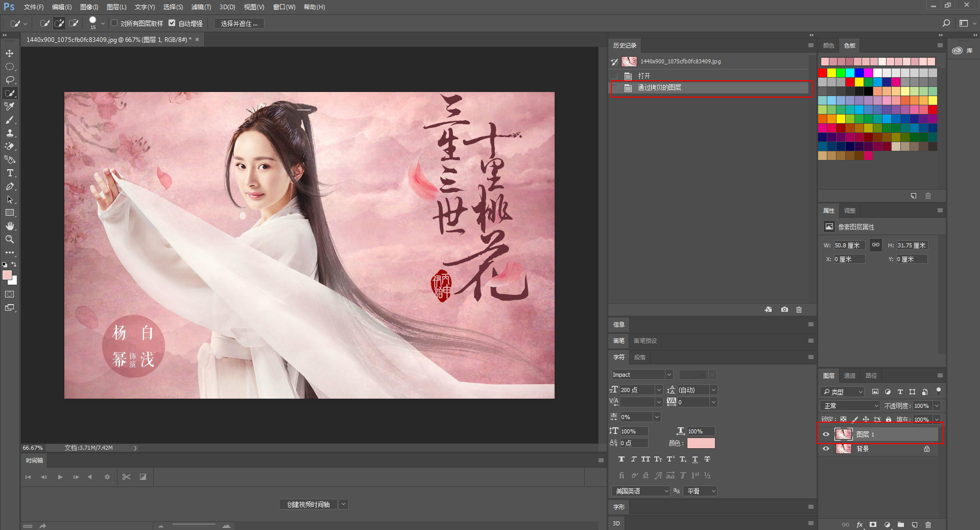Screen dimensions: 980x530
Task: Click the timeline play button
Action: point(60,477)
